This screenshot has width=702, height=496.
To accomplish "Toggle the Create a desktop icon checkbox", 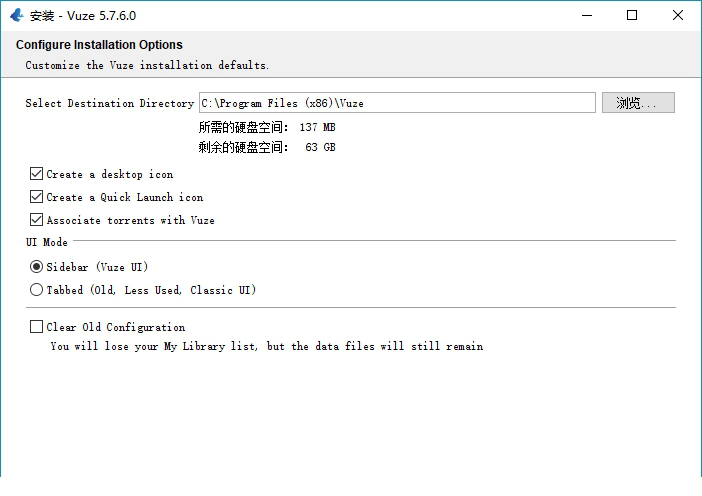I will point(37,174).
